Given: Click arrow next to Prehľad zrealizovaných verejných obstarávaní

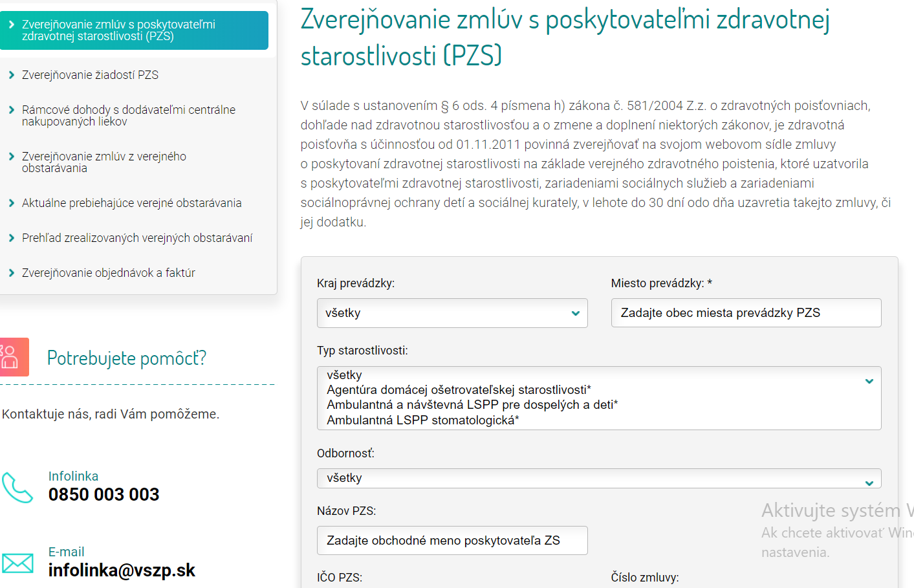Looking at the screenshot, I should (12, 238).
